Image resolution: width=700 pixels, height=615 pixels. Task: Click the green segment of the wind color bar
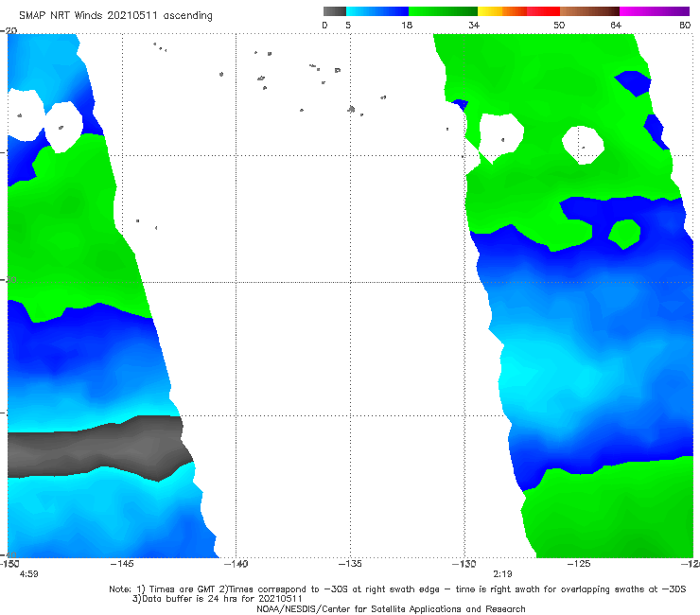pyautogui.click(x=443, y=11)
